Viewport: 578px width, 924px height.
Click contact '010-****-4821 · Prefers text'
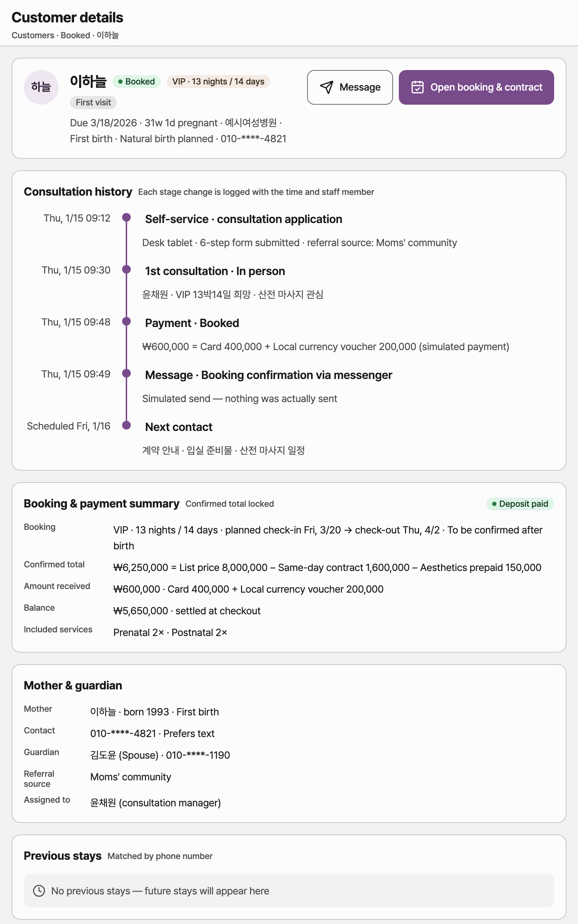[x=152, y=733]
